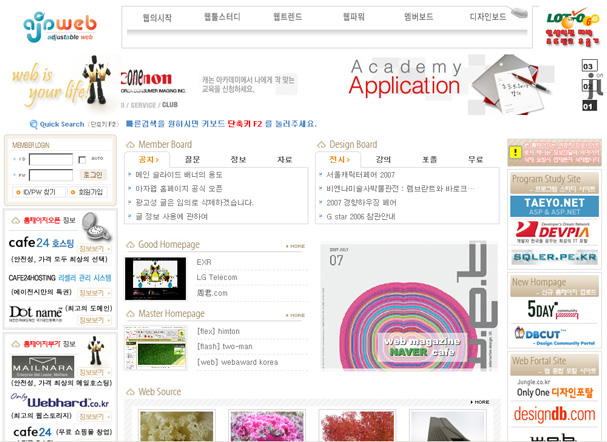Open the [flash] two-man link
This screenshot has width=607, height=442.
coord(225,346)
